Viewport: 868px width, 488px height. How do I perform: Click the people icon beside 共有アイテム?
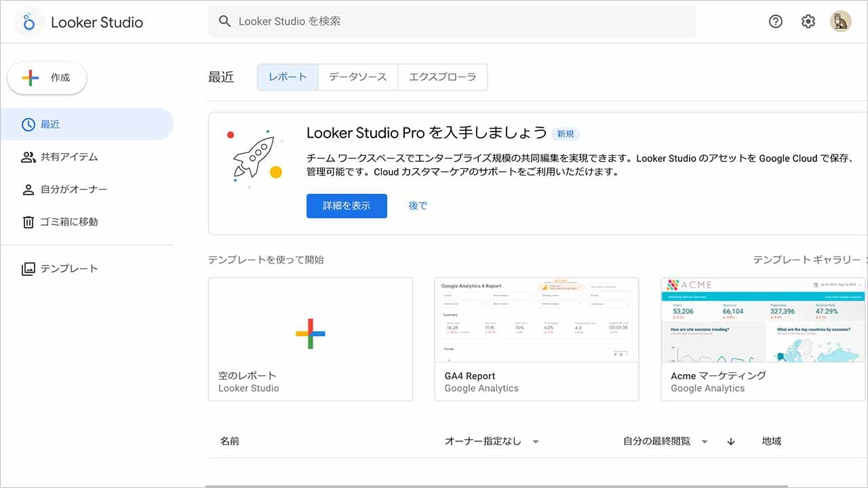tap(28, 157)
